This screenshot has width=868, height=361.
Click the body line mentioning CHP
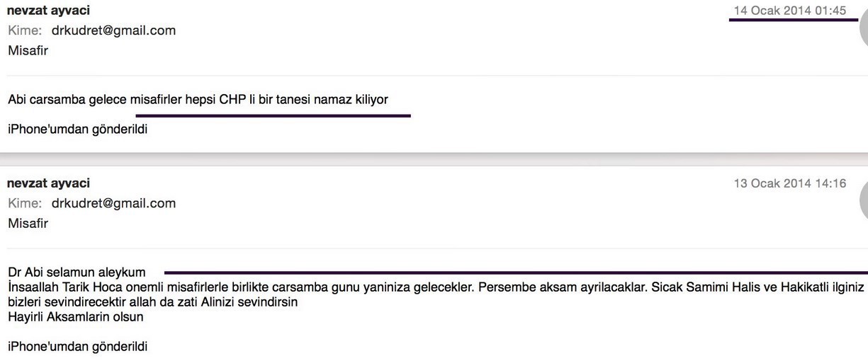pyautogui.click(x=198, y=99)
